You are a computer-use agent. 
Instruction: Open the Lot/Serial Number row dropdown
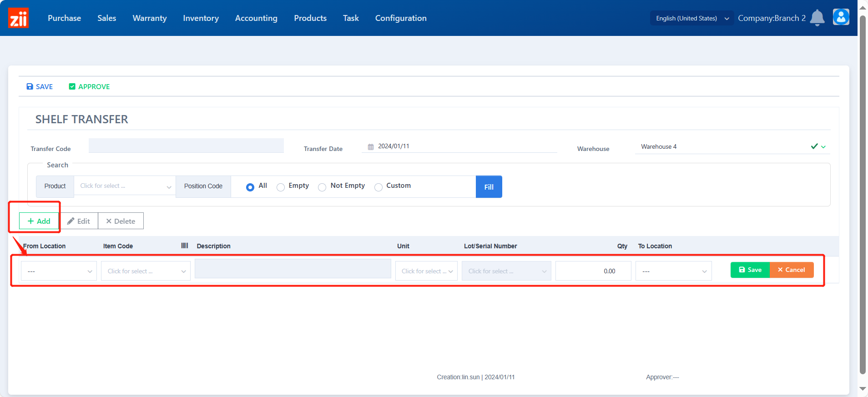[506, 271]
